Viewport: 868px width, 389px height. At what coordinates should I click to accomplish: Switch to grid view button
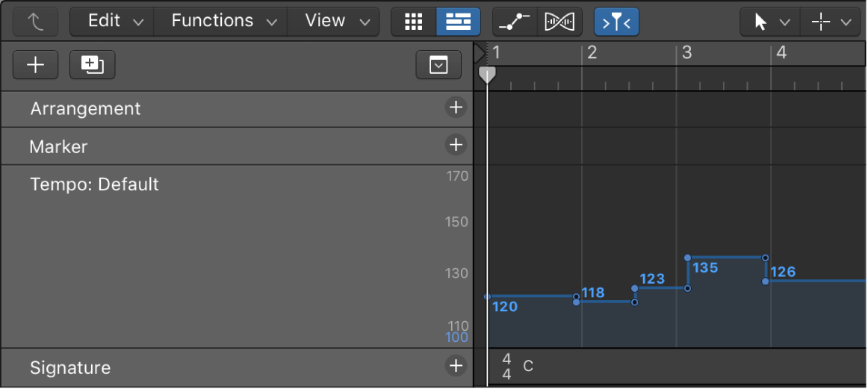coord(414,22)
